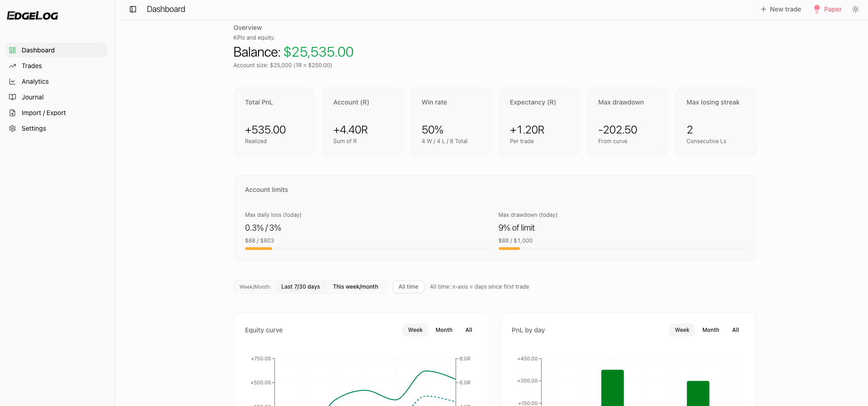
Task: Open the Journal page
Action: coord(56,97)
